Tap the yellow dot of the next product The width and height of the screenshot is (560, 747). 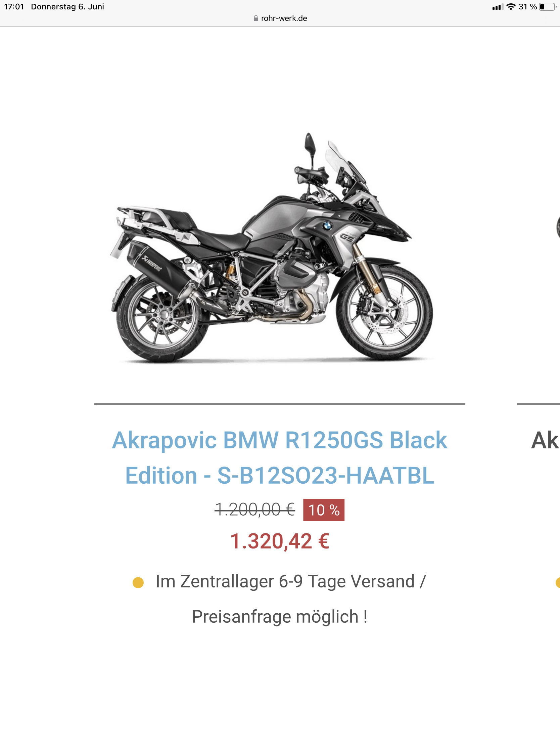[x=558, y=582]
